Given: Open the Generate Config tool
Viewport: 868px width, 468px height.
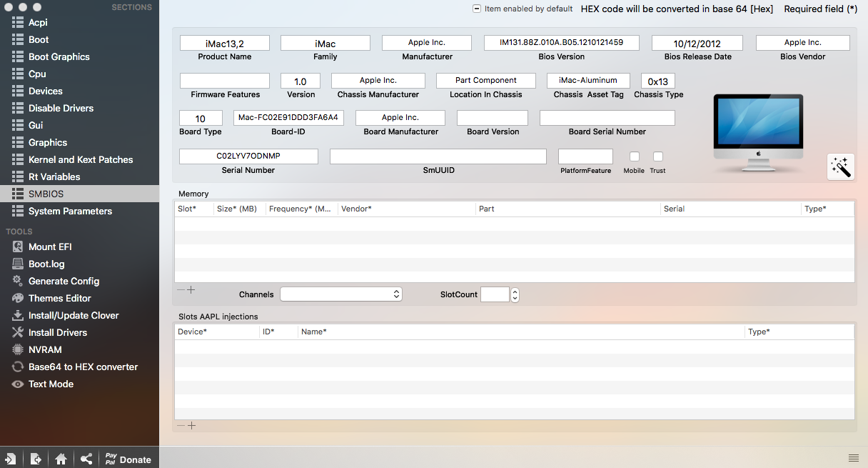Looking at the screenshot, I should (79, 281).
